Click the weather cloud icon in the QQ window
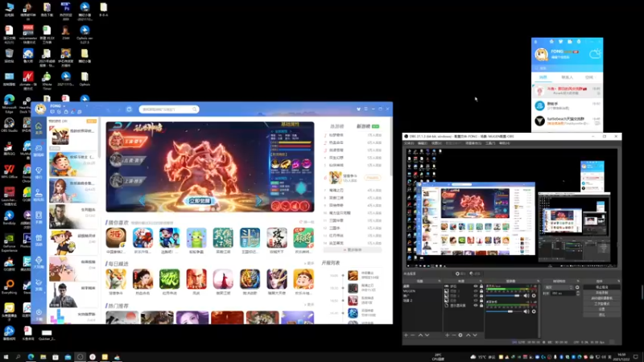The width and height of the screenshot is (644, 362). point(595,53)
